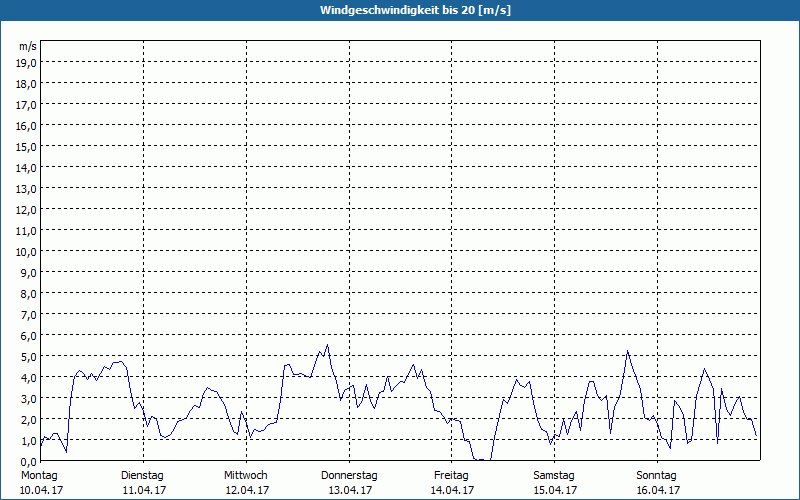Click the '17,0' y-axis value
Image resolution: width=800 pixels, height=500 pixels.
point(28,105)
